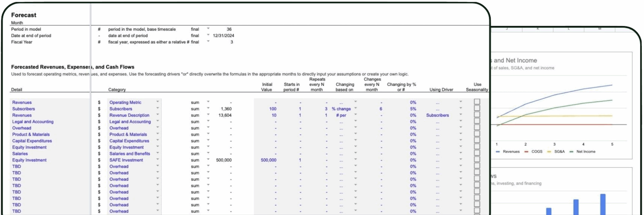Open the '# per' dropdown arrow
The image size is (644, 215).
355,115
